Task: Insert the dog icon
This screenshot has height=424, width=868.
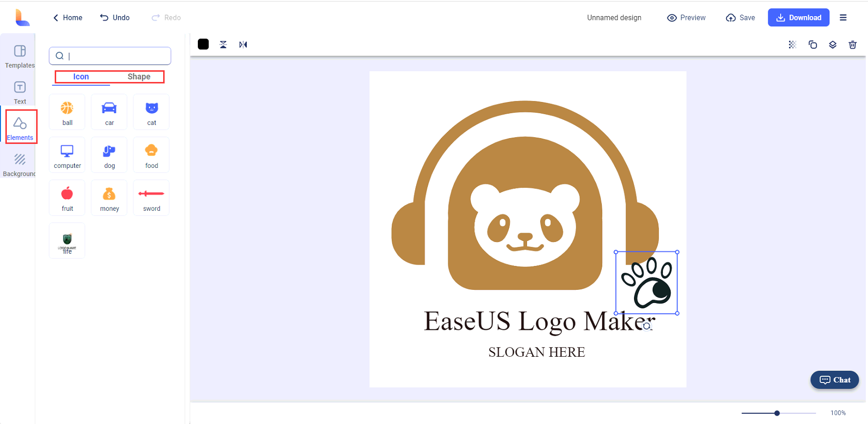Action: pyautogui.click(x=109, y=155)
